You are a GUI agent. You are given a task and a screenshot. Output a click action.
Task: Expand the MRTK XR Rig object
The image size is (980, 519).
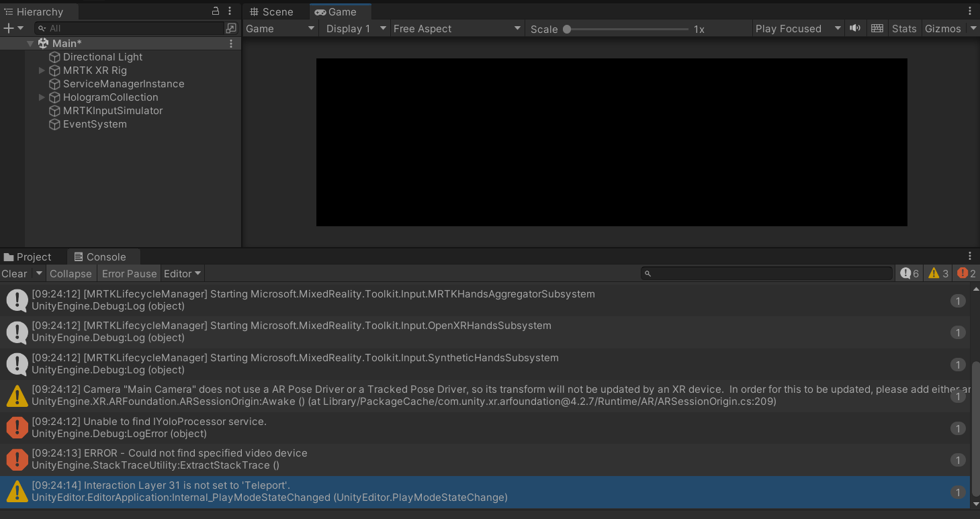click(x=42, y=70)
